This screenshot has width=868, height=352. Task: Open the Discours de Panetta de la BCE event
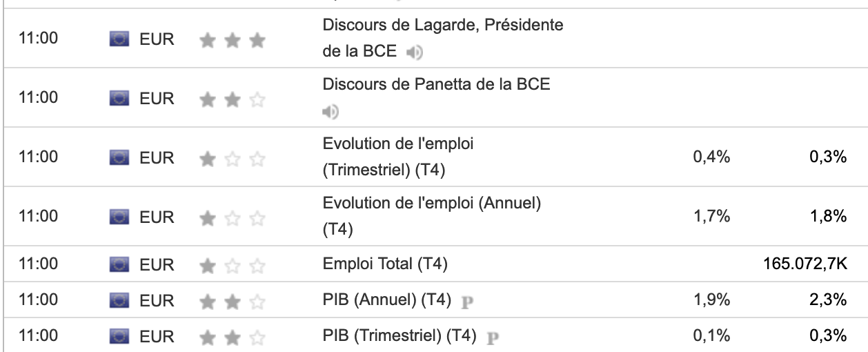(x=436, y=85)
